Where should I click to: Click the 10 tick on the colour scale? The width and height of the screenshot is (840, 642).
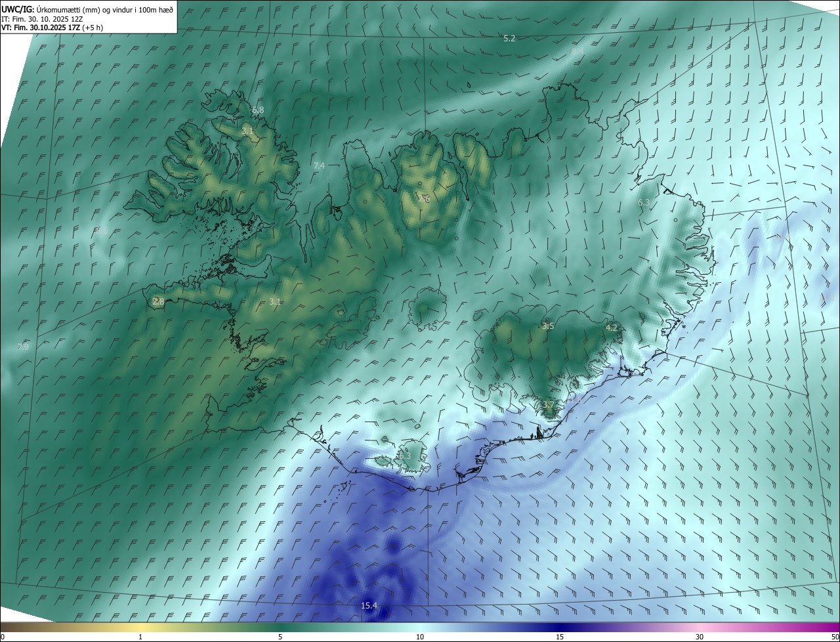420,637
